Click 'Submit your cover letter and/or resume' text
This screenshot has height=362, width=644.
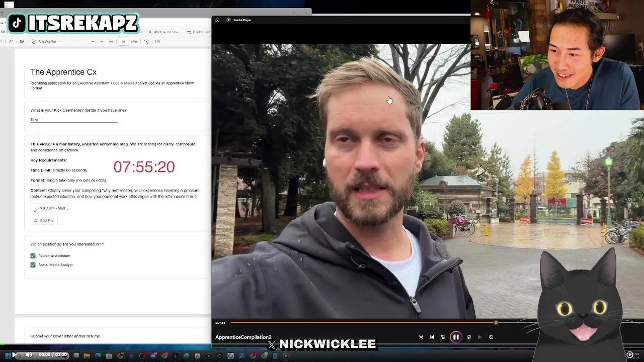pos(65,336)
